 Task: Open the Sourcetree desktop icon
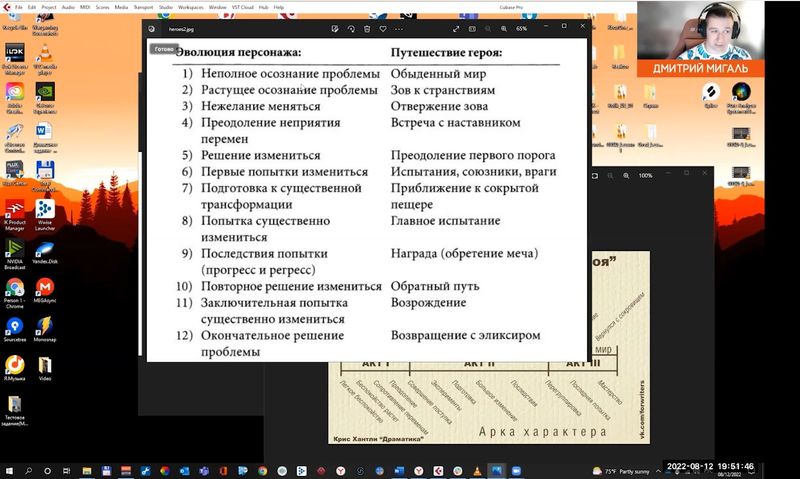coord(15,330)
